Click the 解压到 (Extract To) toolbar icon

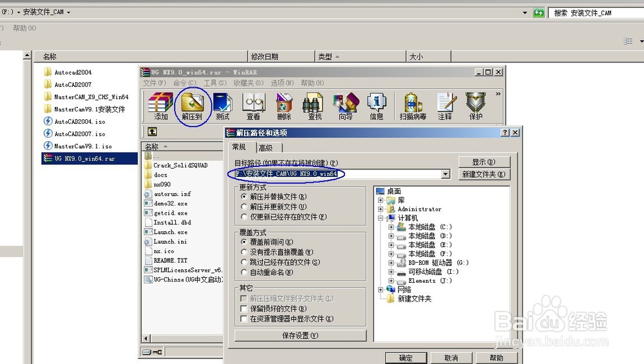[192, 106]
